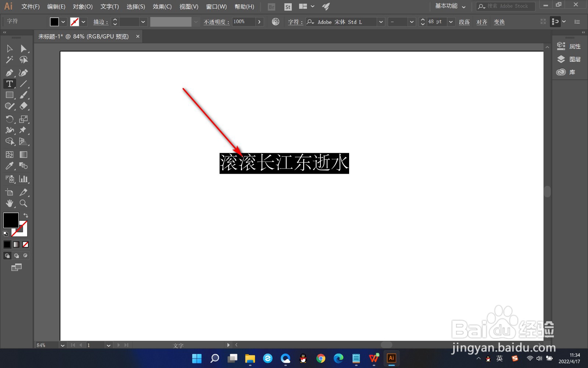588x368 pixels.
Task: Select the Zoom tool
Action: (x=24, y=204)
